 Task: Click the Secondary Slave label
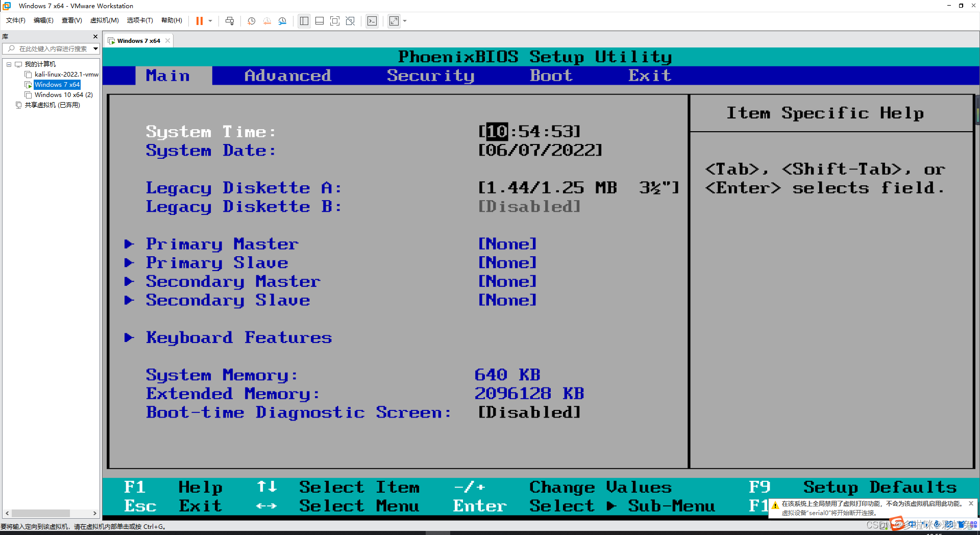(x=228, y=300)
